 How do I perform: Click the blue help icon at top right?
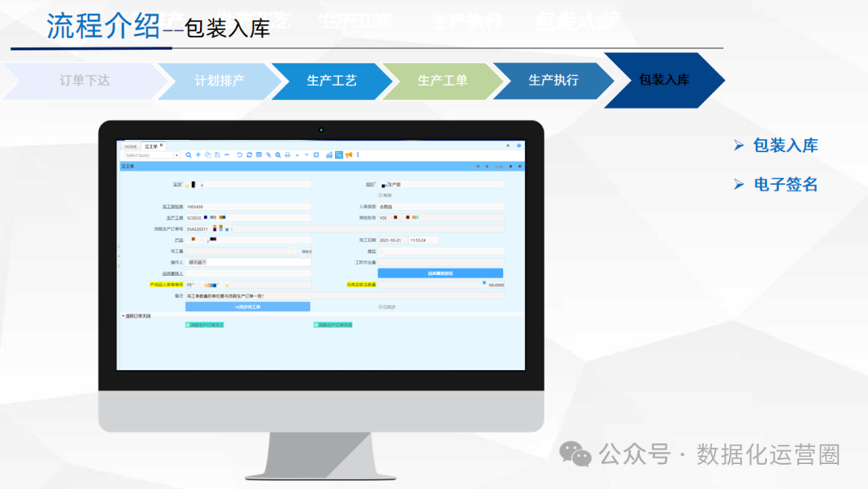pyautogui.click(x=518, y=146)
